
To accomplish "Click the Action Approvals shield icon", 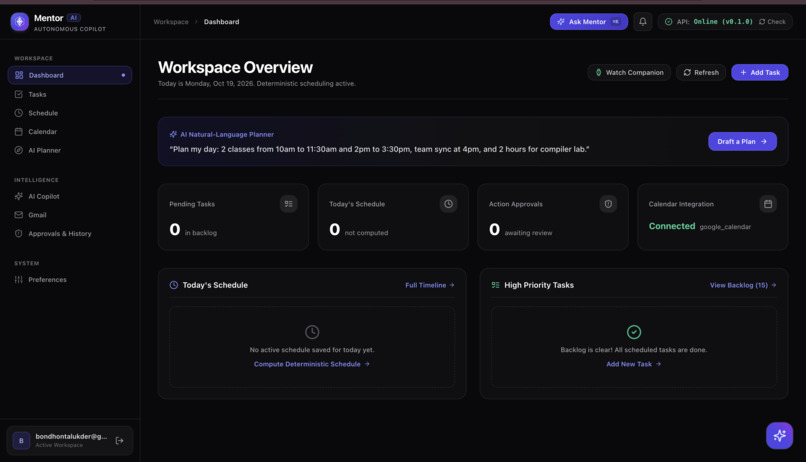I will pyautogui.click(x=608, y=204).
